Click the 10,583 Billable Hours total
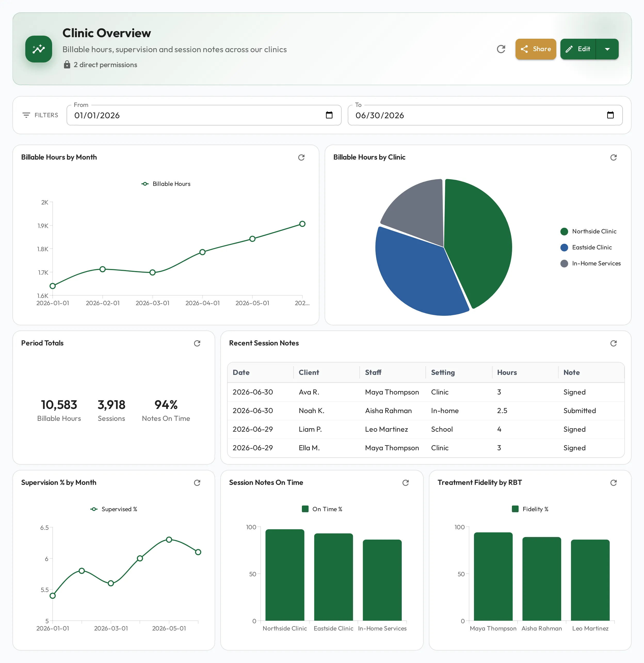 (x=59, y=405)
